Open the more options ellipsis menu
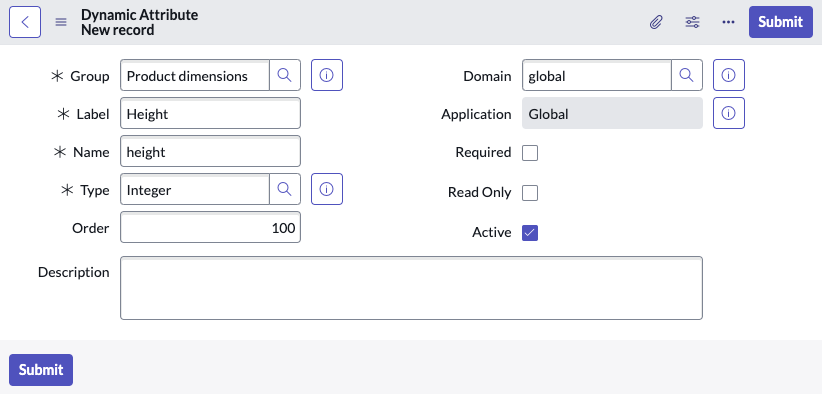Image resolution: width=822 pixels, height=394 pixels. pos(728,22)
